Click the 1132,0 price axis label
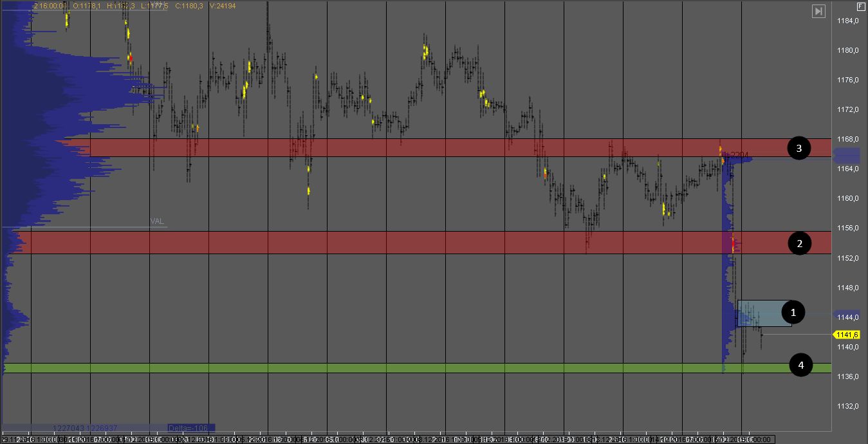This screenshot has height=444, width=868. (848, 406)
